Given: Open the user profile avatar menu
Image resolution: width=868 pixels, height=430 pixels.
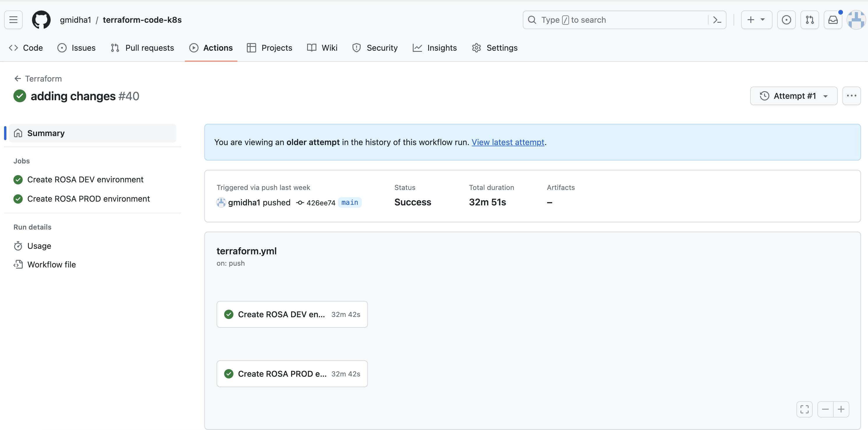Looking at the screenshot, I should point(856,20).
